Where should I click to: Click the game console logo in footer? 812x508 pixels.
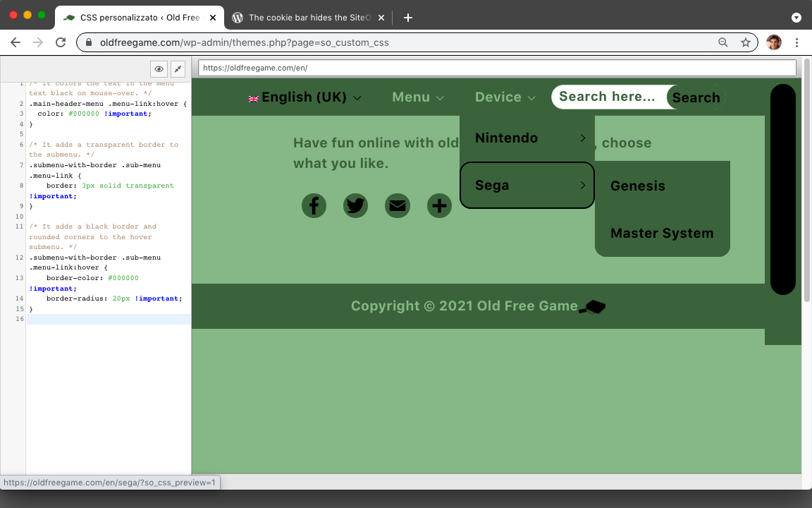click(592, 307)
